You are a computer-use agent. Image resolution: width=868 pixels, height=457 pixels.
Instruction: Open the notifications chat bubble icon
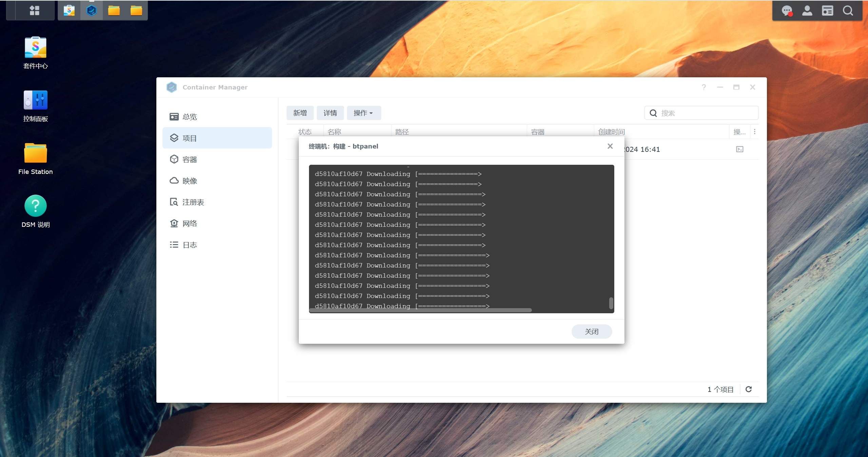787,11
